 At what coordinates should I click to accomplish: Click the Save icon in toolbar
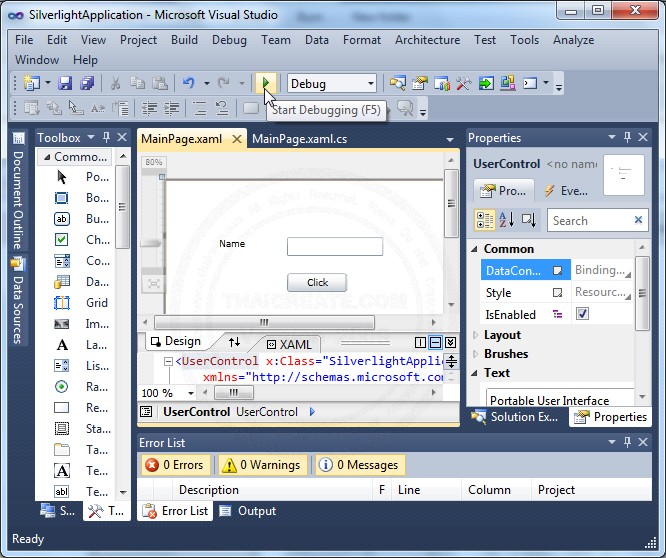(x=65, y=83)
